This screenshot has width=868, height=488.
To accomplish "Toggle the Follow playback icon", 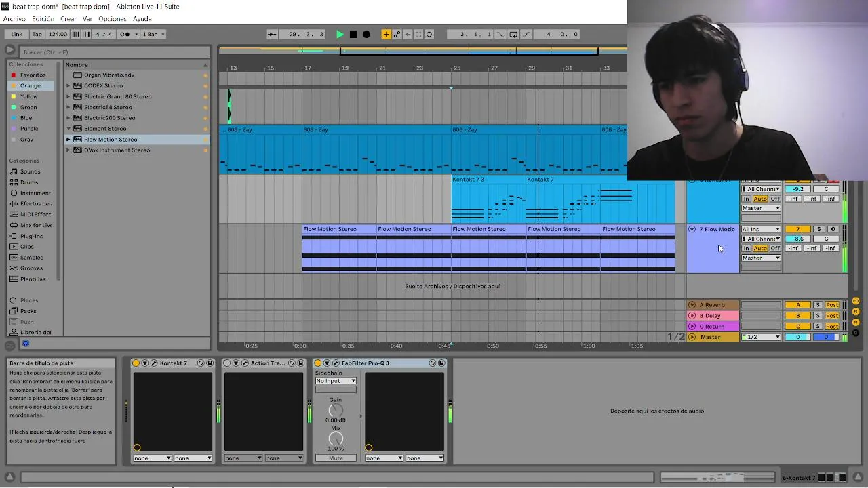I will click(x=272, y=34).
